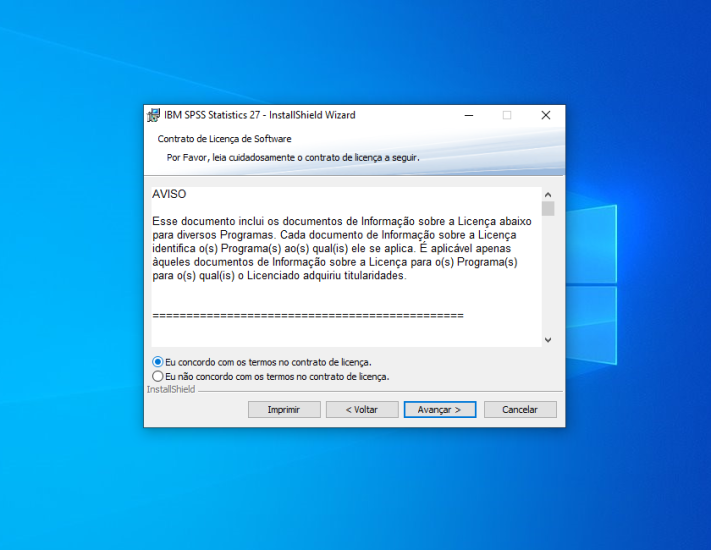Click the license scrollbar thumb
The height and width of the screenshot is (550, 711).
click(x=548, y=209)
